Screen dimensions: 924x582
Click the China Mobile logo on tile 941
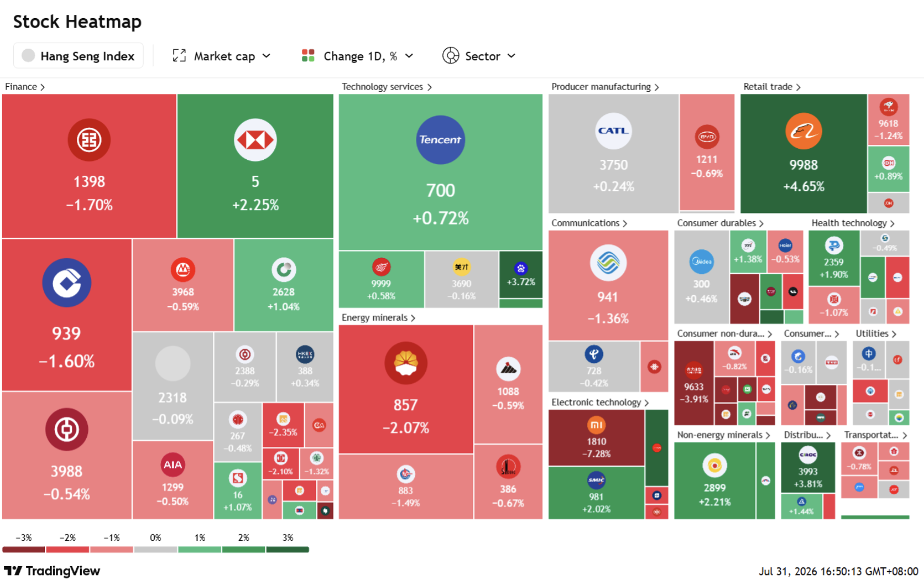coord(608,263)
